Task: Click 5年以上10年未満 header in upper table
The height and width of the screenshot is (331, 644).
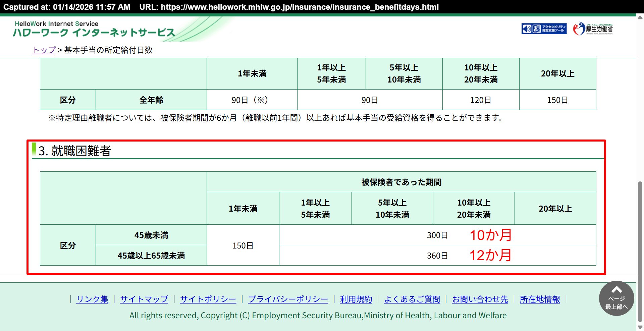Action: (404, 73)
